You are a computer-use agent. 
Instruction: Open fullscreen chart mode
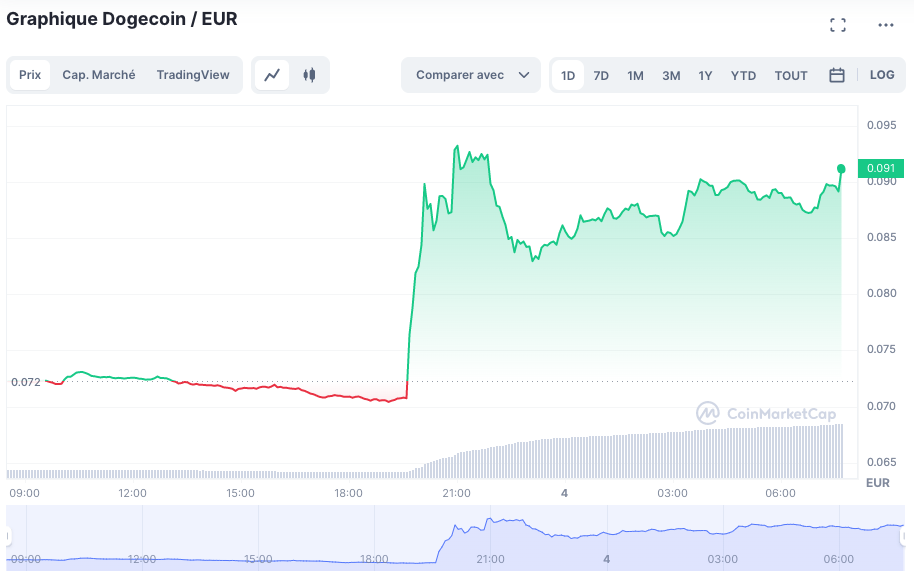tap(838, 25)
